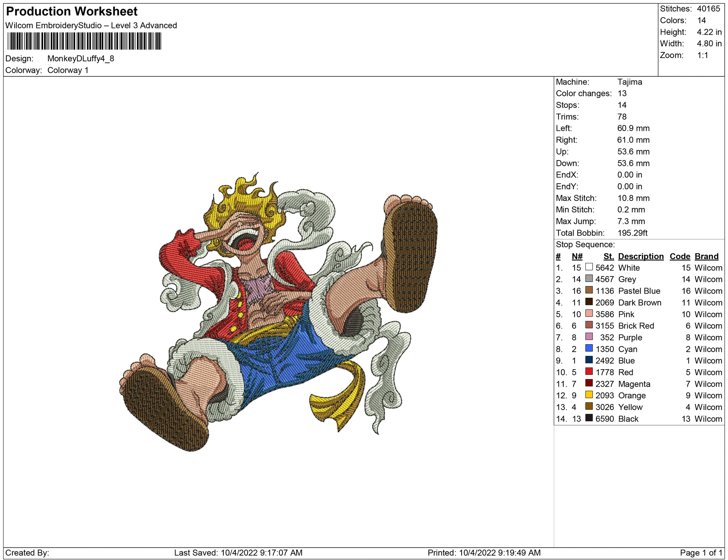
Task: Click the Dark Brown thread swatch
Action: (589, 302)
